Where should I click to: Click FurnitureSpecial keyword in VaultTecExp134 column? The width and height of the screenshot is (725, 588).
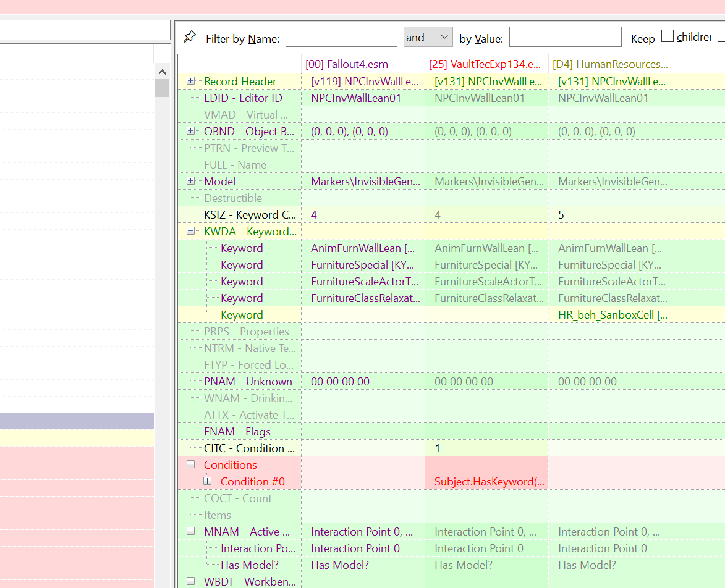486,265
